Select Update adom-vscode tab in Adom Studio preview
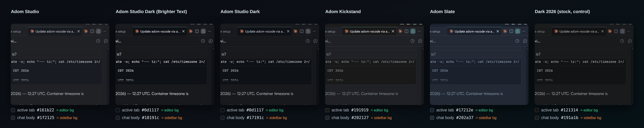This screenshot has height=128, width=644. pos(55,31)
